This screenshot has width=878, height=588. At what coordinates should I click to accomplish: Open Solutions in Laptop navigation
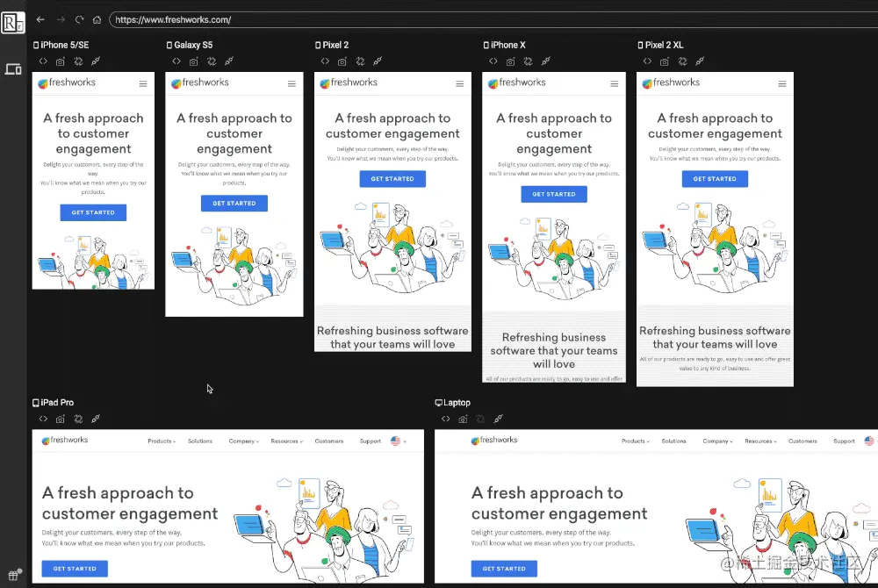[x=673, y=441]
